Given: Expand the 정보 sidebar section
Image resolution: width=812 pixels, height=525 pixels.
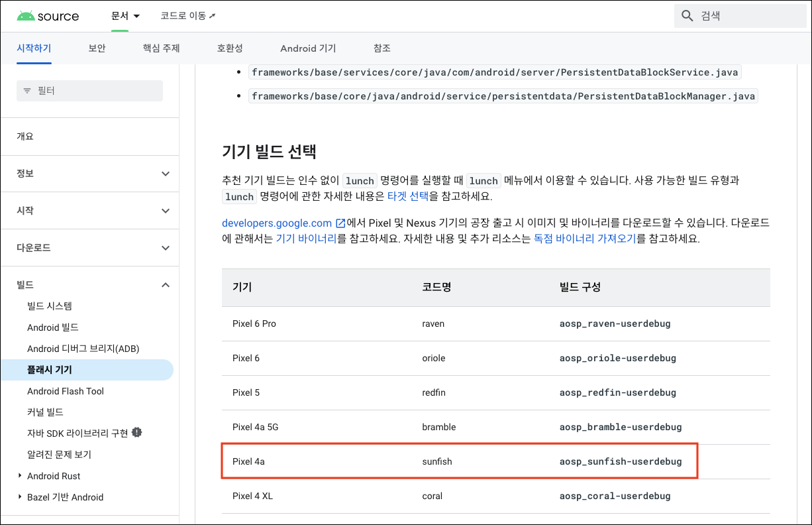Looking at the screenshot, I should click(x=166, y=174).
